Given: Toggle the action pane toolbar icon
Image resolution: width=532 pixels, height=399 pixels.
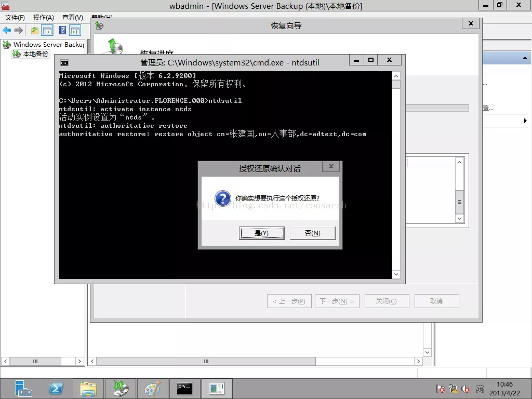Looking at the screenshot, I should [x=75, y=31].
